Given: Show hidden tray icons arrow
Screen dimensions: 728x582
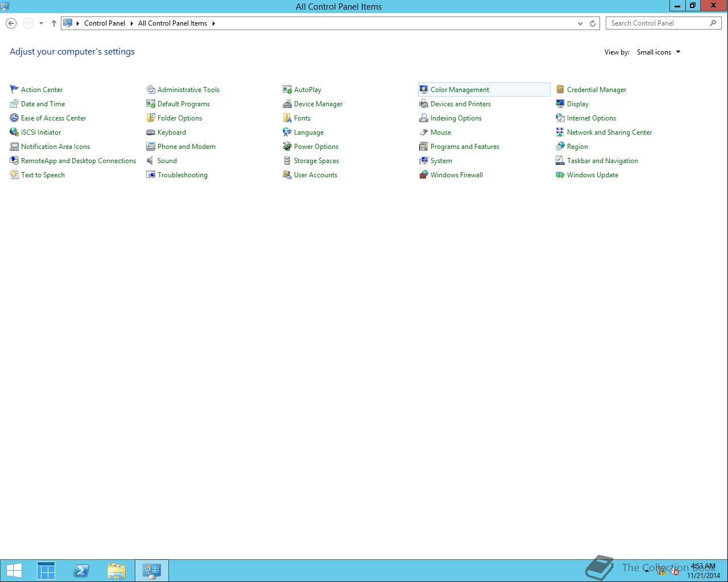Looking at the screenshot, I should (x=647, y=571).
